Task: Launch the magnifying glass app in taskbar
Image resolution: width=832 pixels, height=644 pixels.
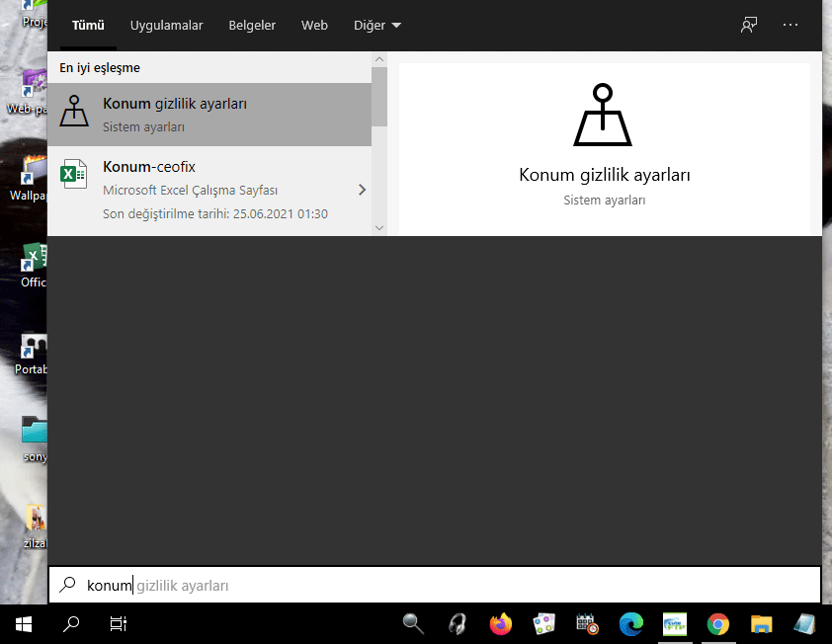Action: (x=413, y=624)
